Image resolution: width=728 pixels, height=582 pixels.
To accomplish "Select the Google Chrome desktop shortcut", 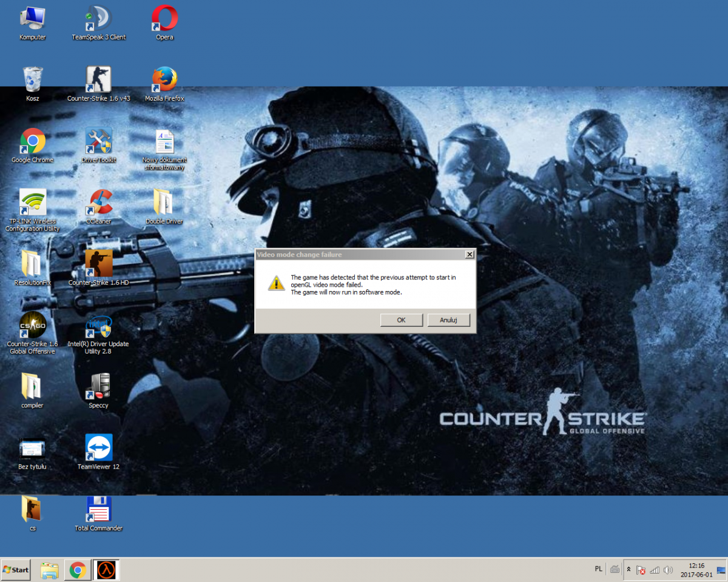I will coord(33,145).
